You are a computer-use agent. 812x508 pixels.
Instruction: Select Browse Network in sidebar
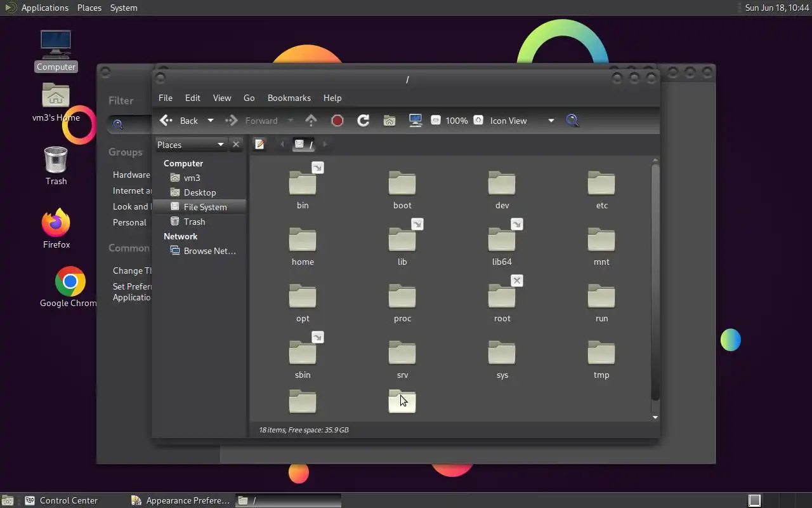(209, 251)
